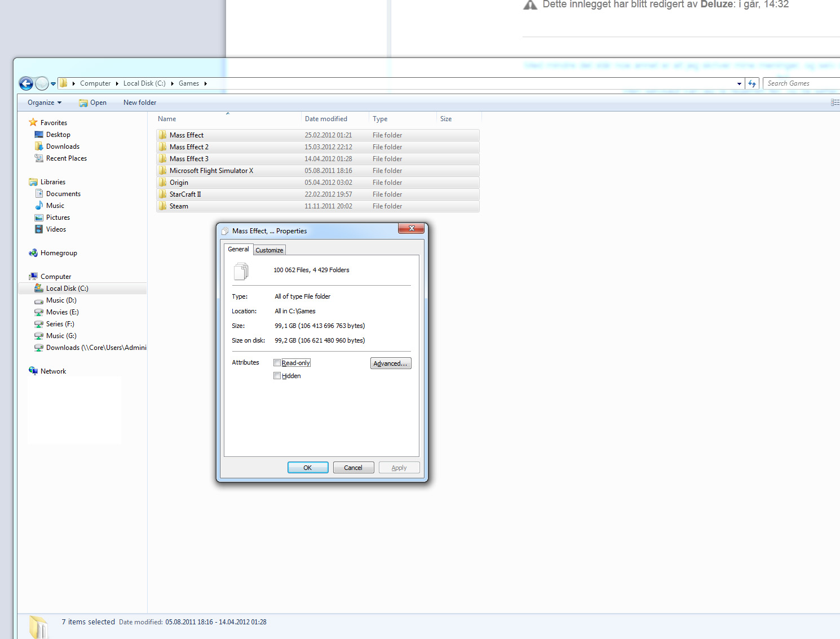Cancel the Properties dialog
The image size is (840, 639).
click(x=353, y=468)
